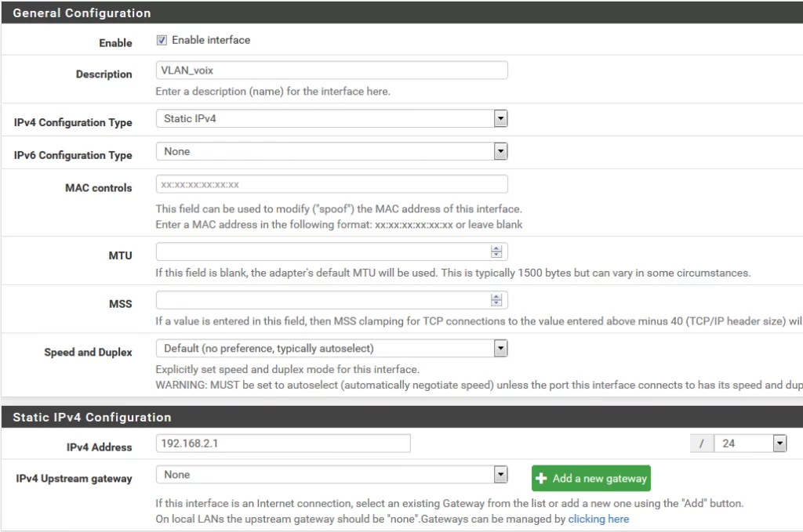The height and width of the screenshot is (532, 803).
Task: Click the General Configuration section header
Action: (x=401, y=13)
